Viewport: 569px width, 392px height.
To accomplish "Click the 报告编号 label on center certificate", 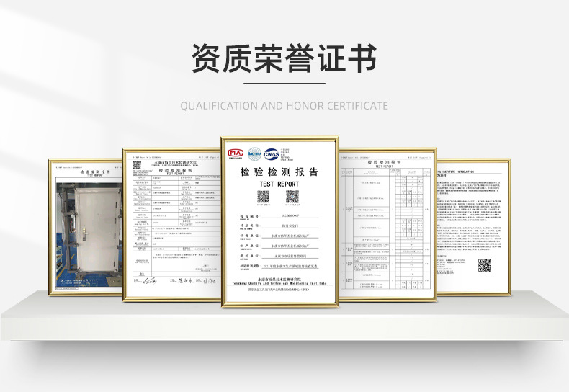I will tap(249, 216).
